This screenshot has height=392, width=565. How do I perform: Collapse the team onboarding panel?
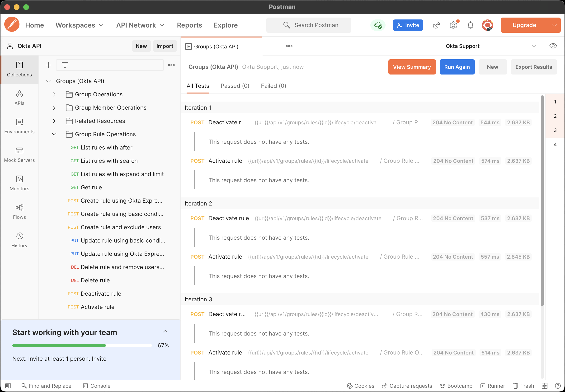pyautogui.click(x=165, y=331)
